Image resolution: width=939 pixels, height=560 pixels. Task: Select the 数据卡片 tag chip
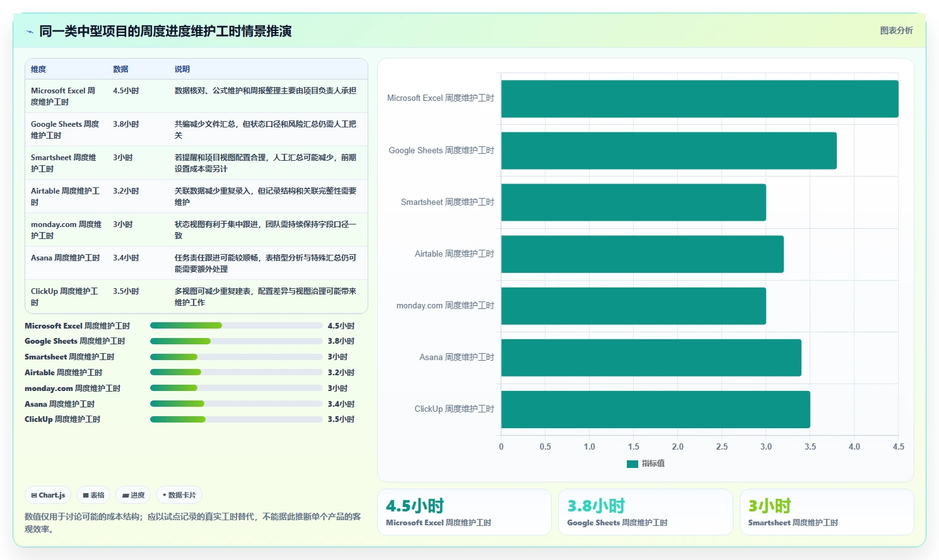click(x=179, y=495)
